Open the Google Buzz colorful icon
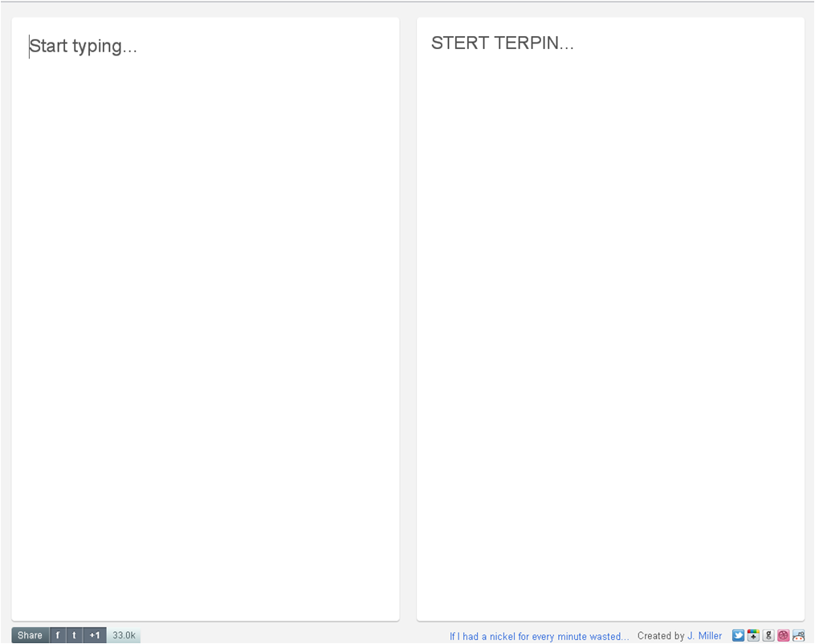Viewport: 815px width, 644px height. tap(753, 635)
